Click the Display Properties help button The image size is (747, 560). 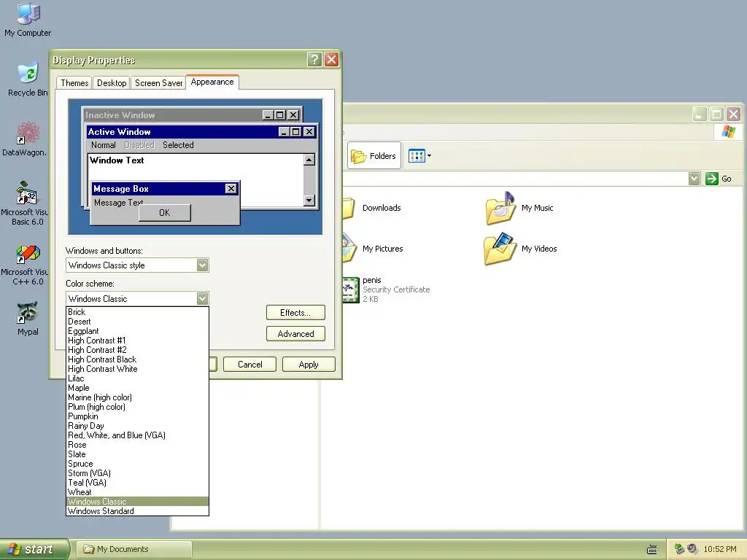click(314, 60)
